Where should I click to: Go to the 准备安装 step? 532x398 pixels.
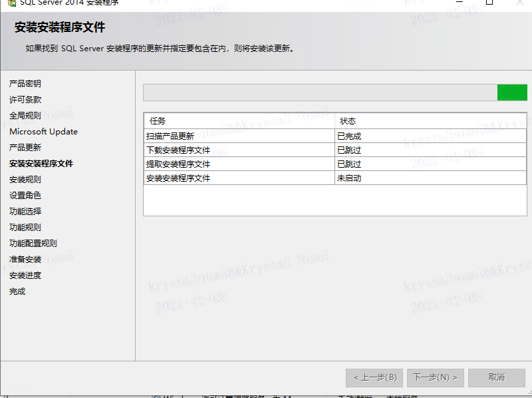pyautogui.click(x=25, y=259)
